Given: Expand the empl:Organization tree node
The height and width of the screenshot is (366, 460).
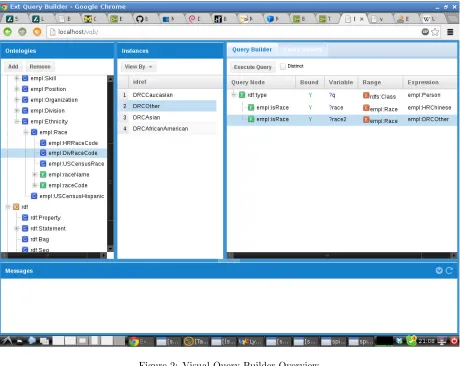Looking at the screenshot, I should 17,100.
